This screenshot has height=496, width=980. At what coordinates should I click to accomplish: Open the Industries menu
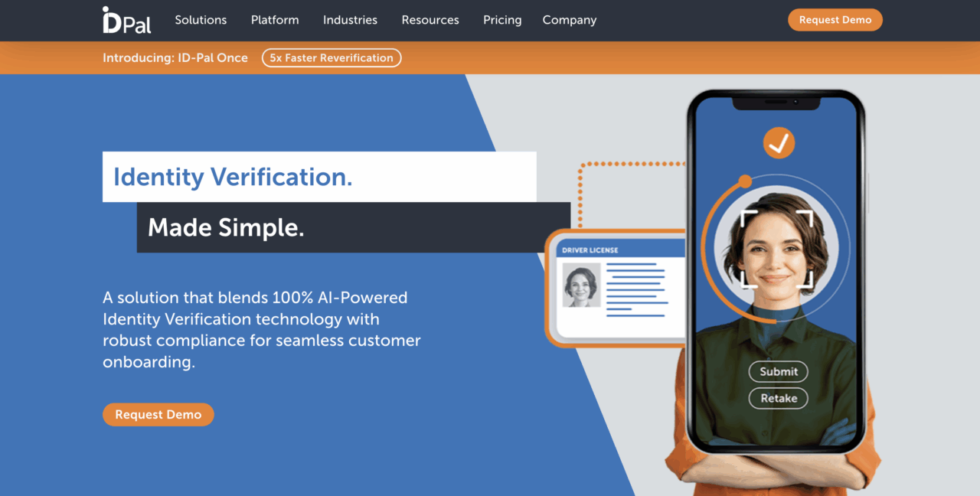point(350,20)
